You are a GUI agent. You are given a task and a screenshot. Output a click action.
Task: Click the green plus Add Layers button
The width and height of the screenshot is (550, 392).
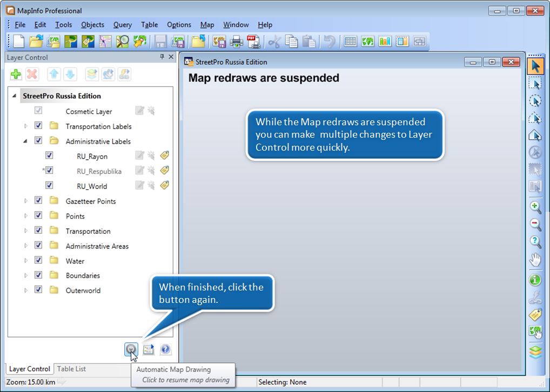pyautogui.click(x=16, y=75)
